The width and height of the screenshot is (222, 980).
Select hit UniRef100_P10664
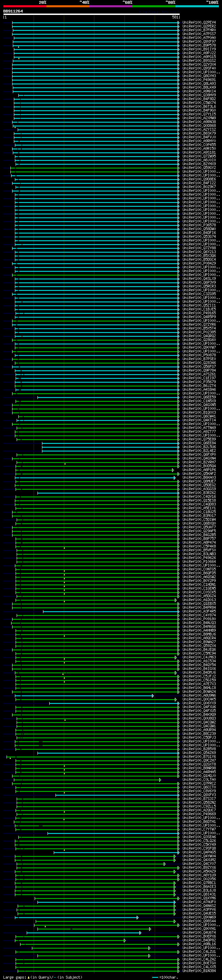pyautogui.click(x=199, y=561)
